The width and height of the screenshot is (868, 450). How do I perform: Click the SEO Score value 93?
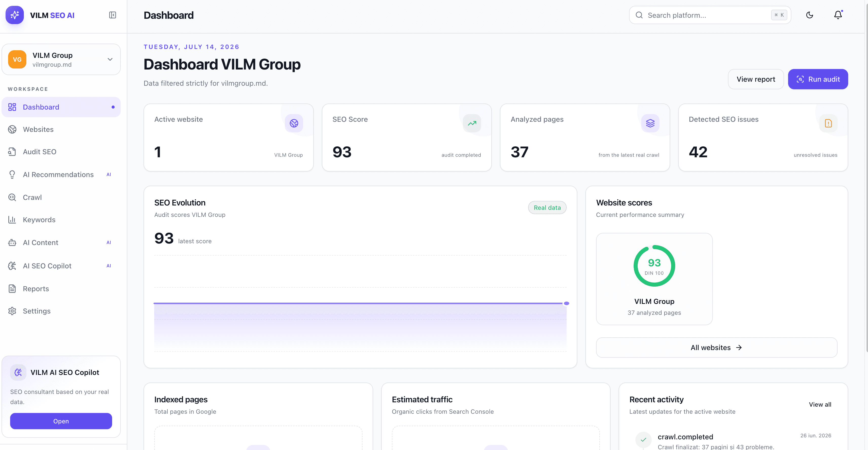(x=342, y=152)
